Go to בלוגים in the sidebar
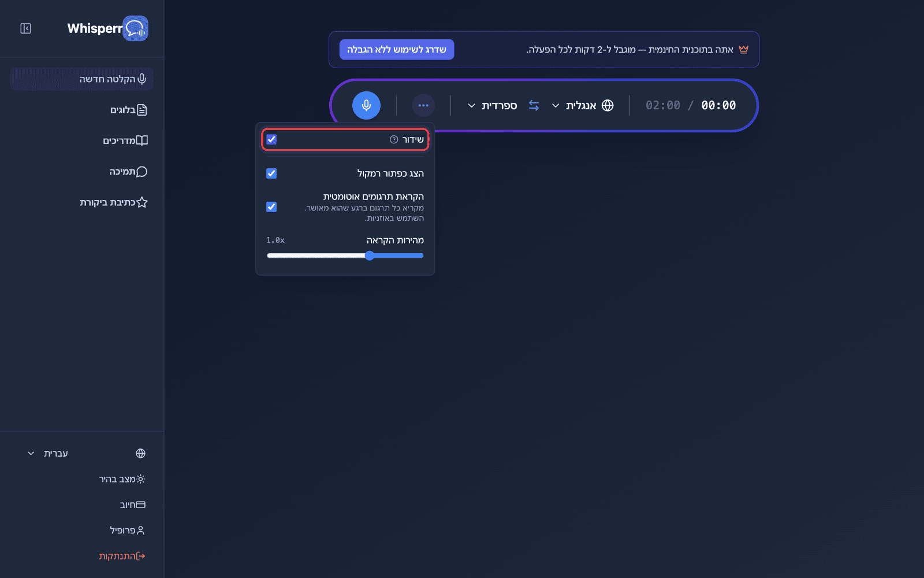Image resolution: width=924 pixels, height=578 pixels. click(82, 110)
